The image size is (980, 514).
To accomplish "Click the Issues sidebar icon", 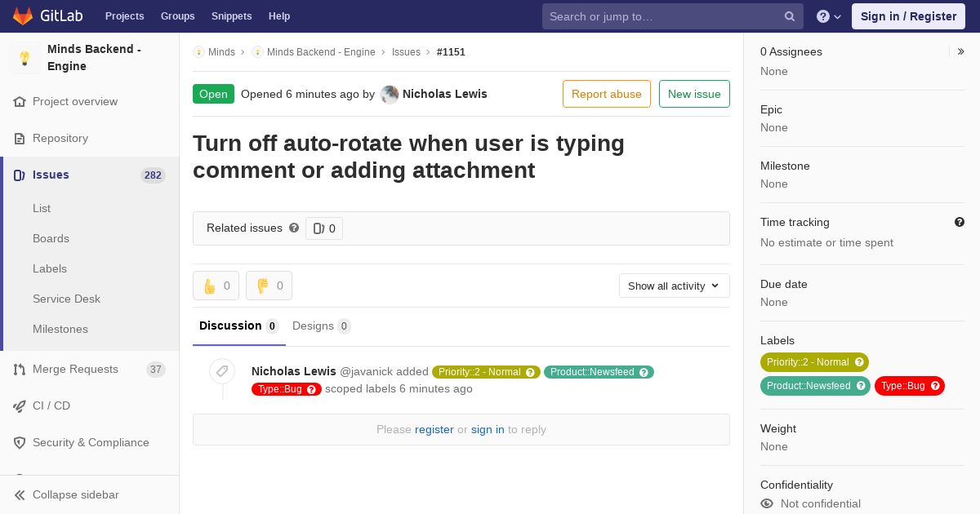I will click(20, 175).
